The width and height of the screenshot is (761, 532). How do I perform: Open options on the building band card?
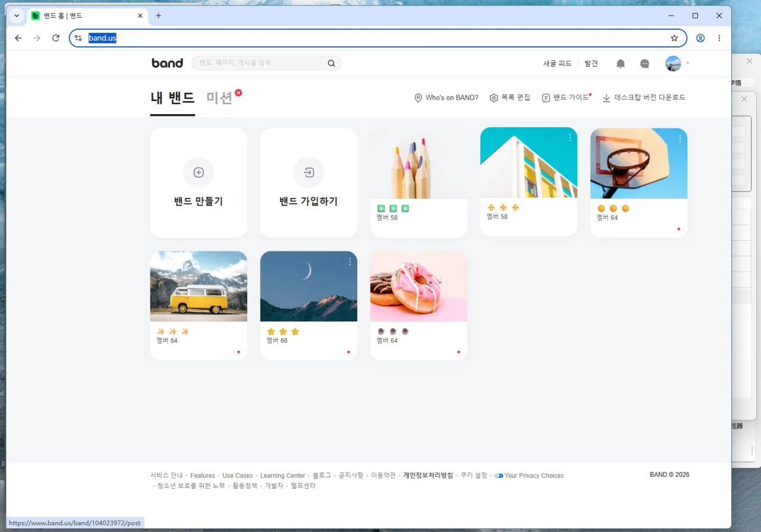(570, 138)
